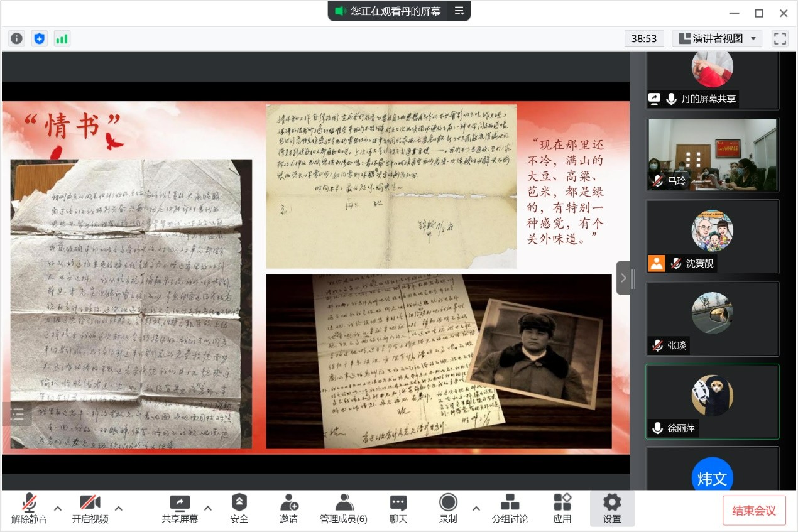Select 徐丽萍 participant video tile
This screenshot has width=798, height=532.
pos(712,401)
